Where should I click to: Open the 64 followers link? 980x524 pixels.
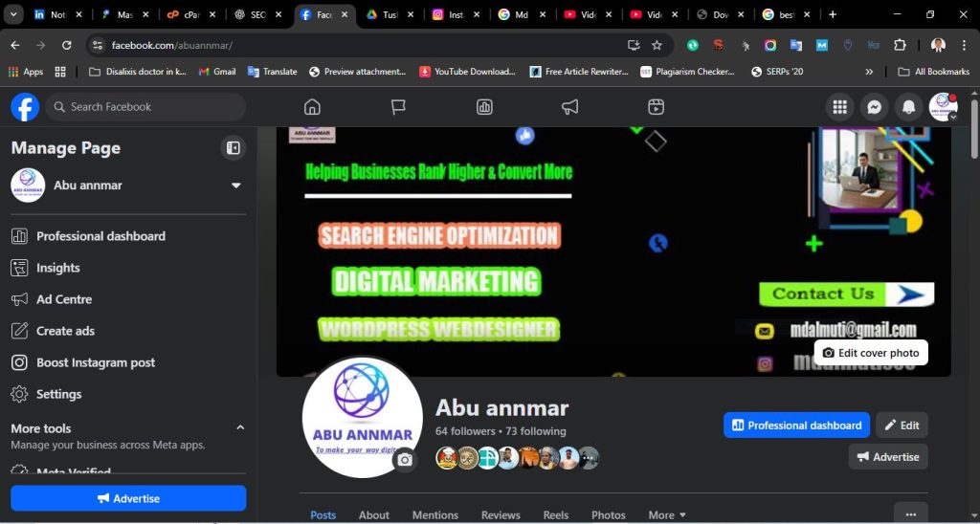pyautogui.click(x=465, y=431)
